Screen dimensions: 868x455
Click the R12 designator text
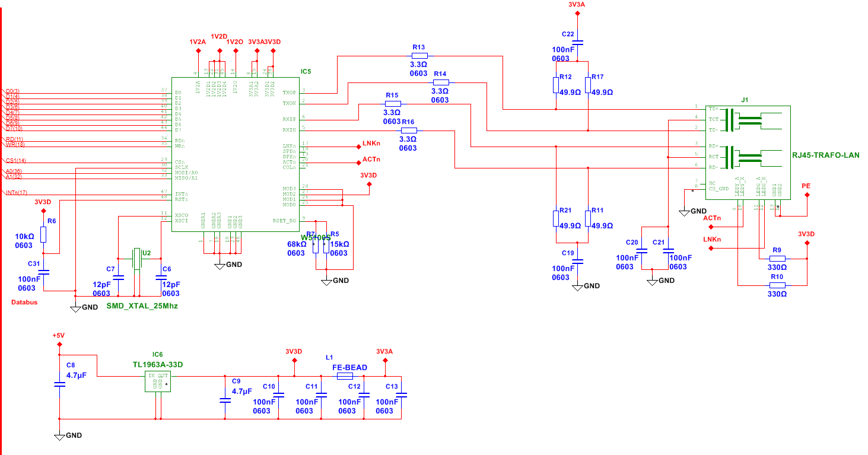565,78
